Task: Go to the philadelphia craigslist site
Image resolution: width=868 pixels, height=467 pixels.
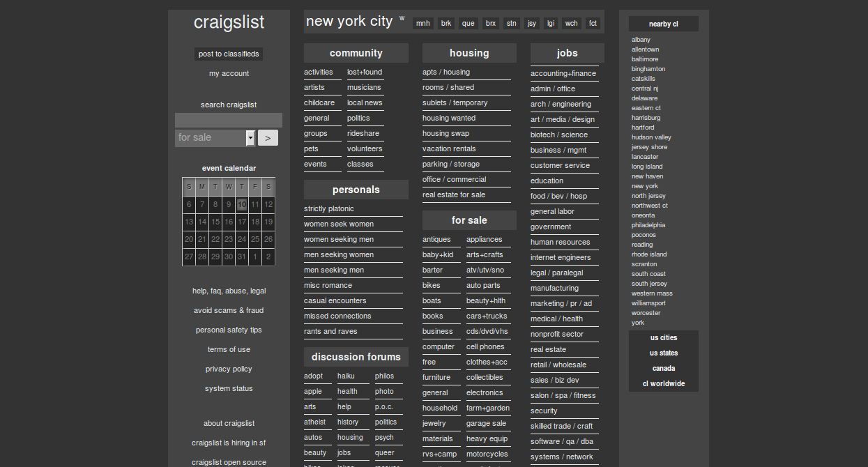Action: (x=648, y=225)
